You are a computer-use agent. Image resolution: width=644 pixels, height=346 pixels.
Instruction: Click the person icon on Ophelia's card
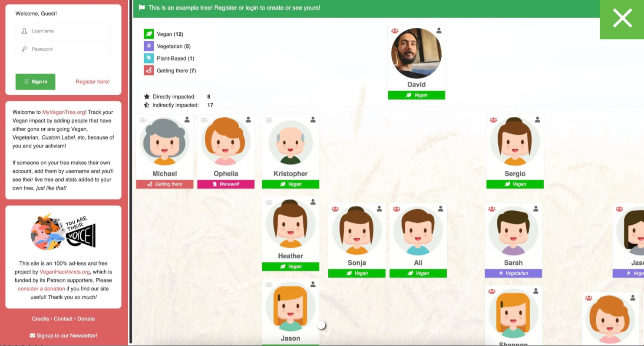[248, 120]
